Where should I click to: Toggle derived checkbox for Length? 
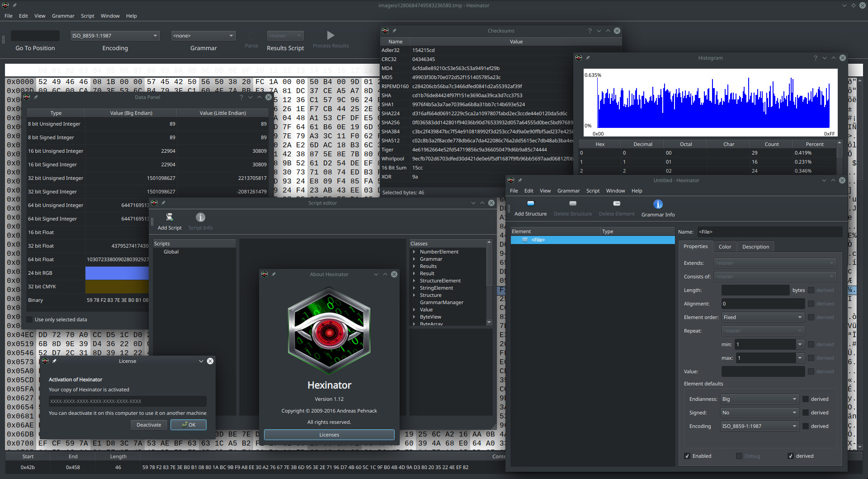click(x=811, y=290)
